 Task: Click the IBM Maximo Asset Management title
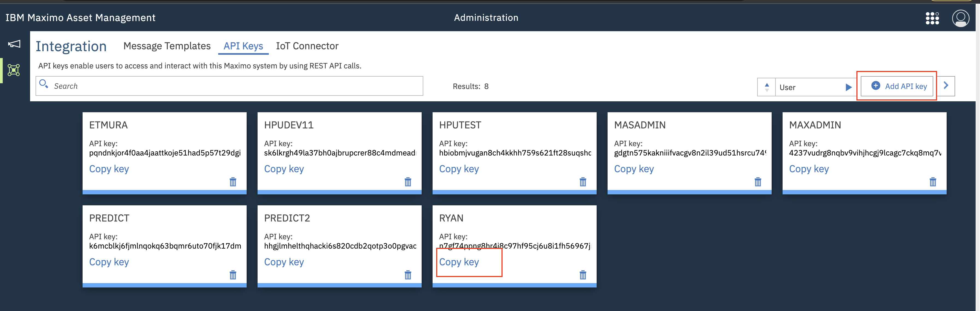[80, 18]
